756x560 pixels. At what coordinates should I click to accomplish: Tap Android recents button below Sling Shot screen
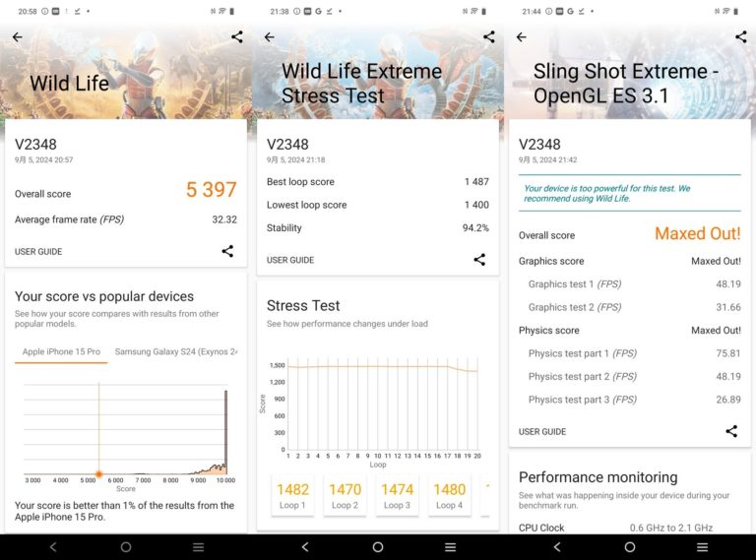(702, 547)
